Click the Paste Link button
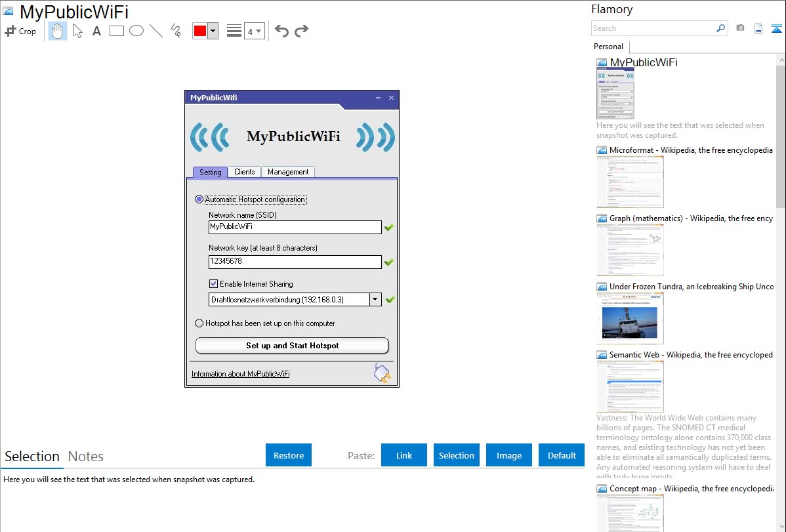This screenshot has height=532, width=786. click(404, 455)
